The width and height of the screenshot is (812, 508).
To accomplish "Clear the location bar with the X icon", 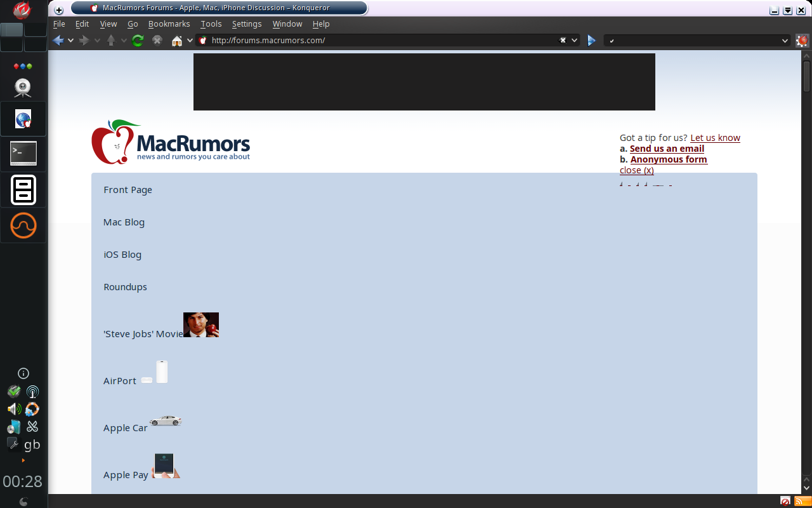I will 563,40.
